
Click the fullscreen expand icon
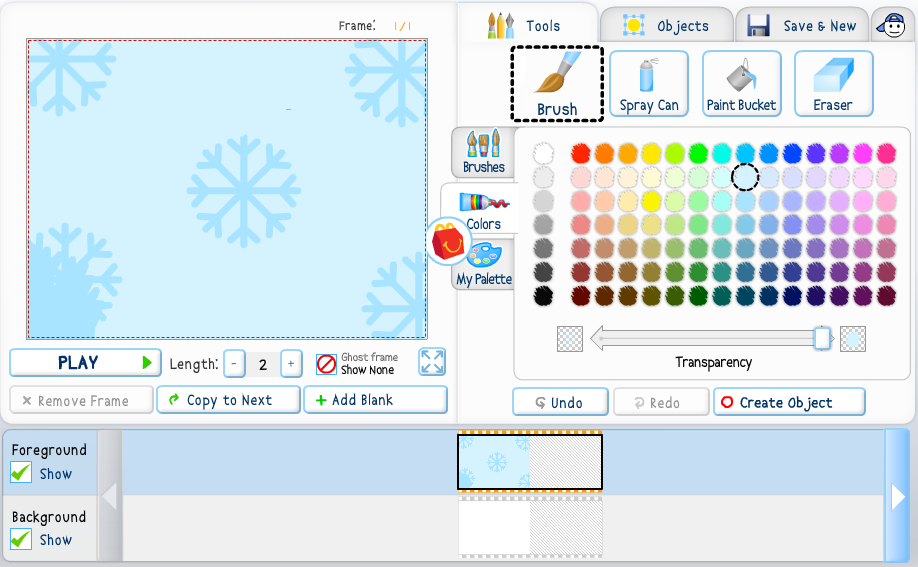(x=432, y=362)
